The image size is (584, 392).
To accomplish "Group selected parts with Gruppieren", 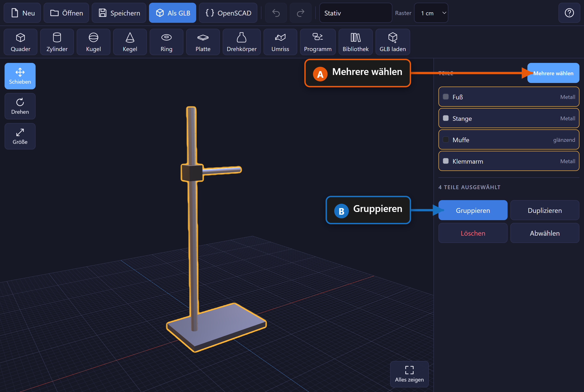I will 473,210.
